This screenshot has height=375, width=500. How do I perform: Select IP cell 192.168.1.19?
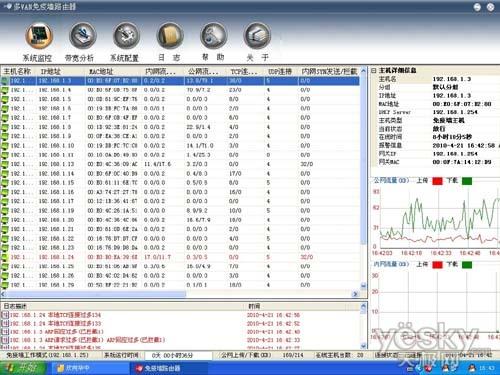[56, 211]
